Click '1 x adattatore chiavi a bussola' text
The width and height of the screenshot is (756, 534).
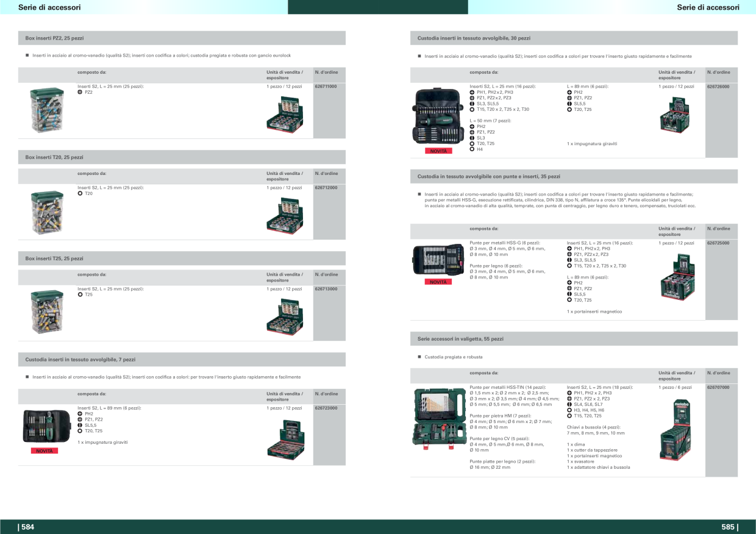tap(599, 467)
